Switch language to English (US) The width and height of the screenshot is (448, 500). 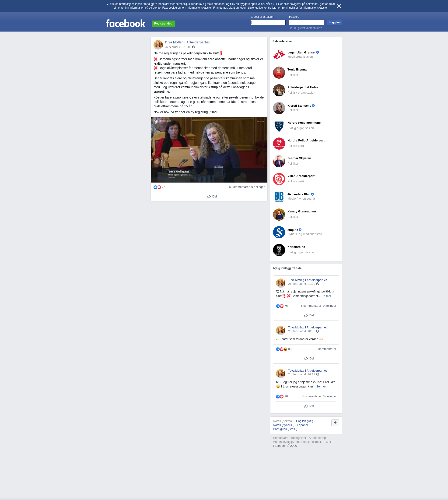coord(304,421)
